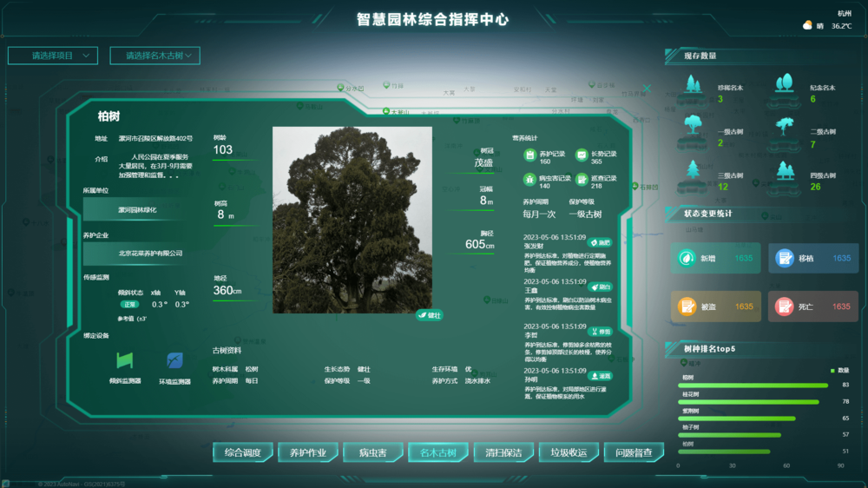Switch to the 垃圾收运 tab
This screenshot has height=488, width=868.
pos(569,452)
